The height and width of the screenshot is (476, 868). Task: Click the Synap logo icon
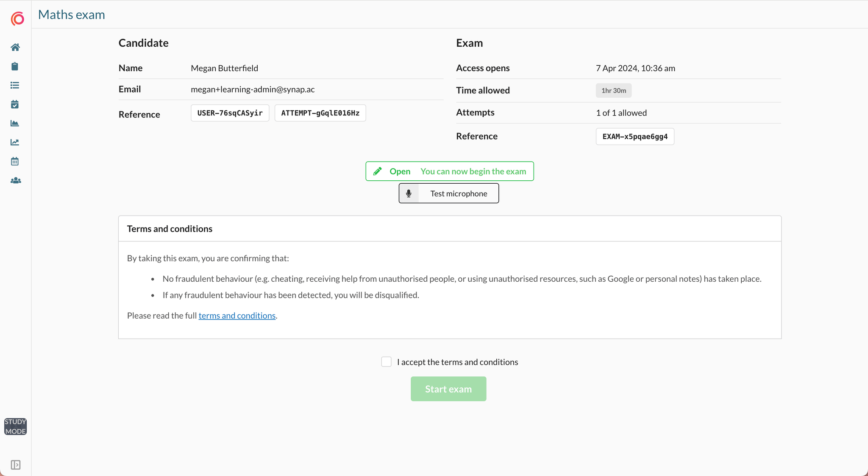(x=17, y=19)
